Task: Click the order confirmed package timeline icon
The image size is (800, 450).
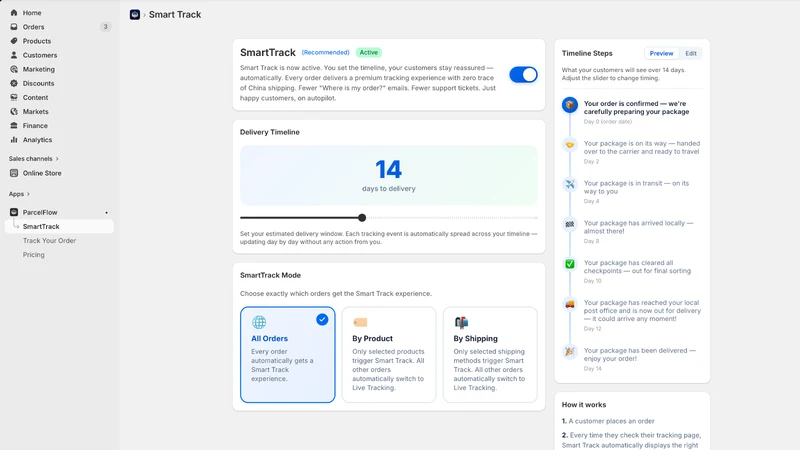Action: click(570, 105)
